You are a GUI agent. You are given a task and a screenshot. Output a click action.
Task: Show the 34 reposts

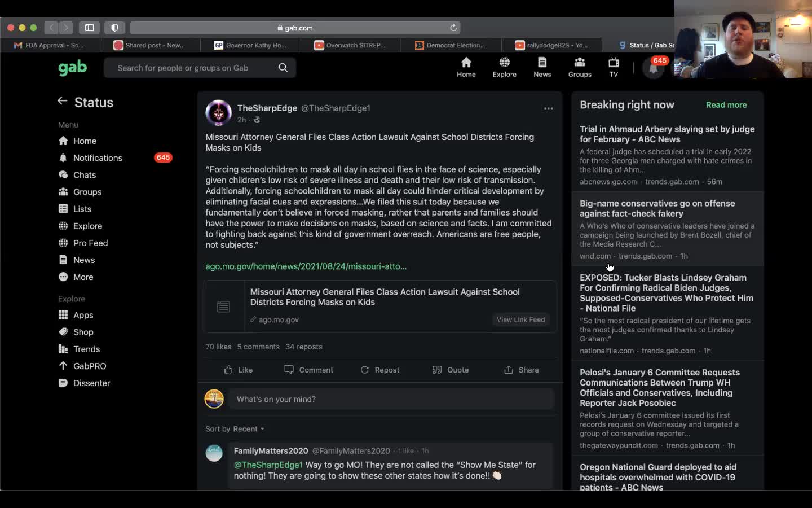point(304,347)
